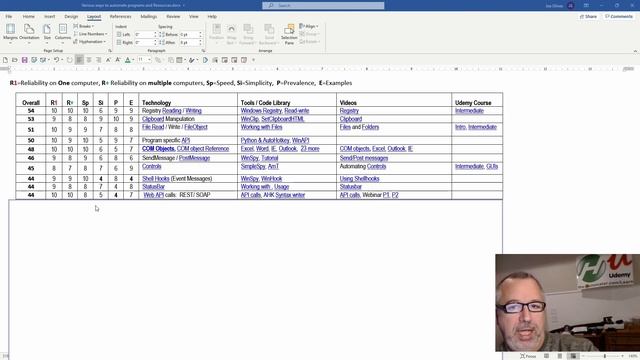The width and height of the screenshot is (640, 360).
Task: Follow the 'COM Objects' link
Action: (x=158, y=149)
